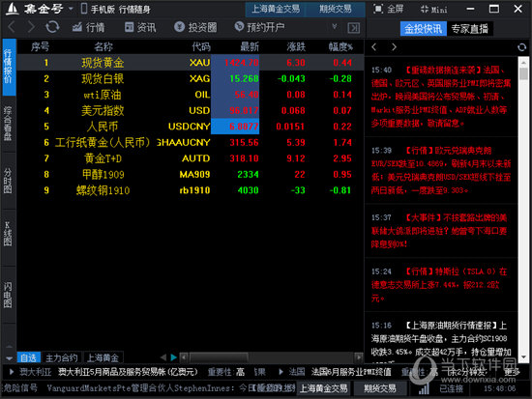Click the 6.8877 latest price cell
Screen dimensions: 532x399
(235, 127)
